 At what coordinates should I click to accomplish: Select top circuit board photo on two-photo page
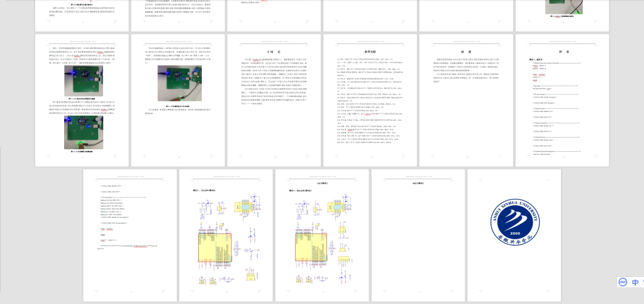[83, 81]
